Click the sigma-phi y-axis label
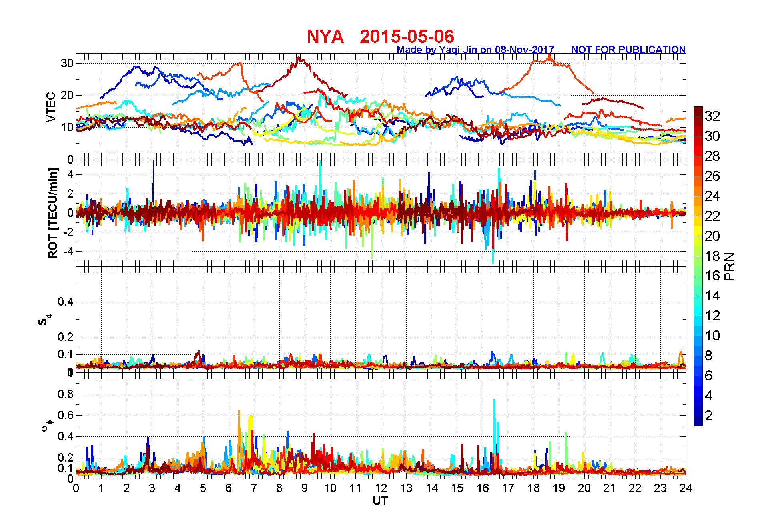This screenshot has width=762, height=532. (x=46, y=425)
